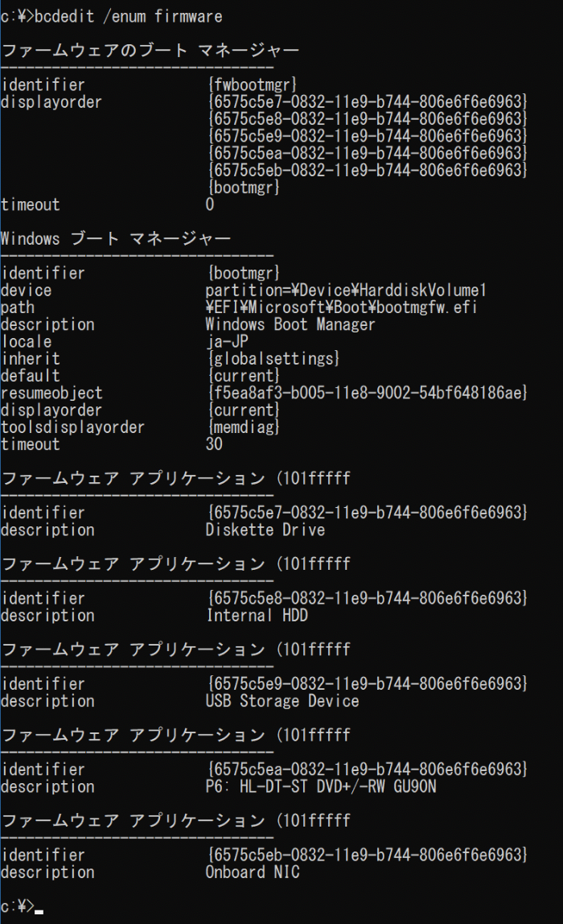Screen dimensions: 563x924
Task: Click the Windows ブート マネージャー heading
Action: (x=116, y=238)
